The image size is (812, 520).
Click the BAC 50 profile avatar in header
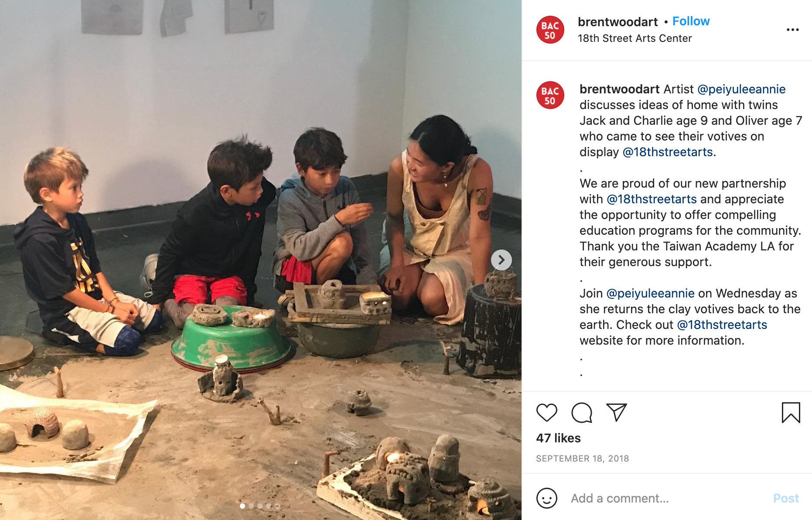coord(550,30)
